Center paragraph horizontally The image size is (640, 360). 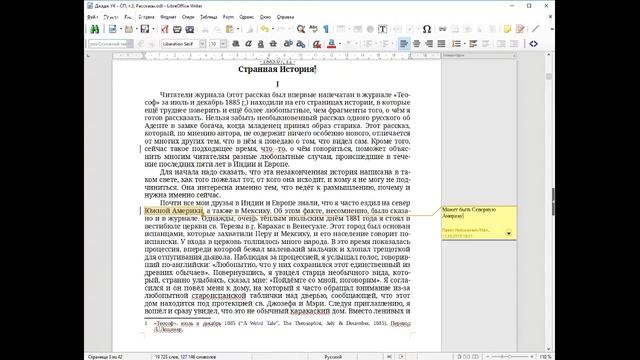416,44
